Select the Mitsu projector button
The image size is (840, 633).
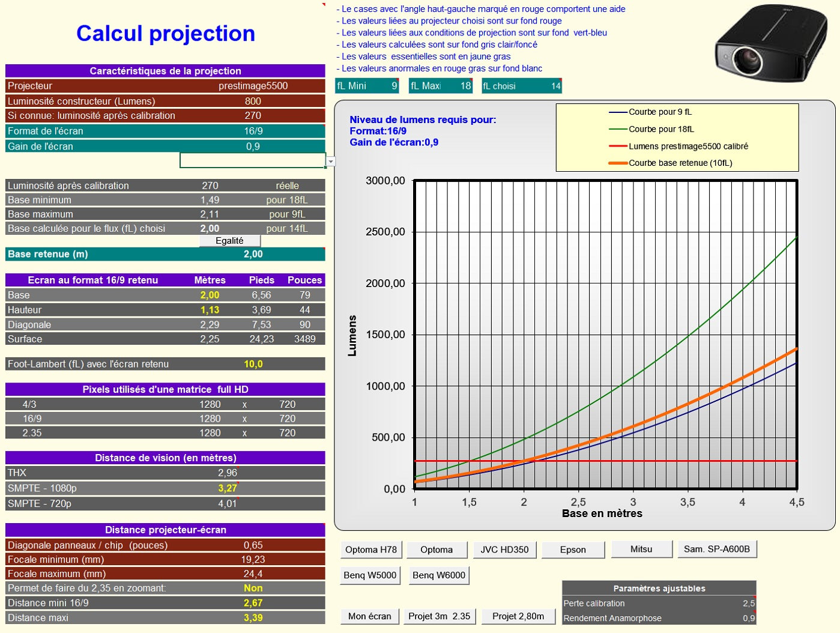click(x=641, y=549)
